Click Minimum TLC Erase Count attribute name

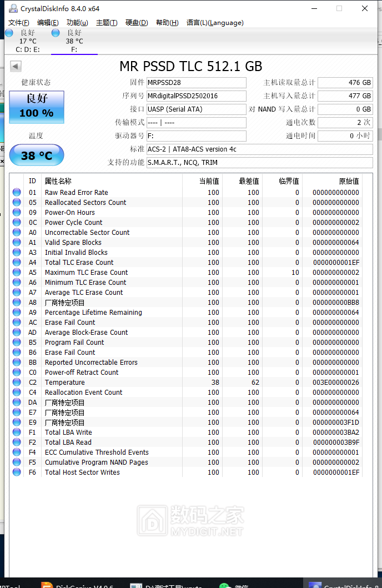pyautogui.click(x=86, y=283)
